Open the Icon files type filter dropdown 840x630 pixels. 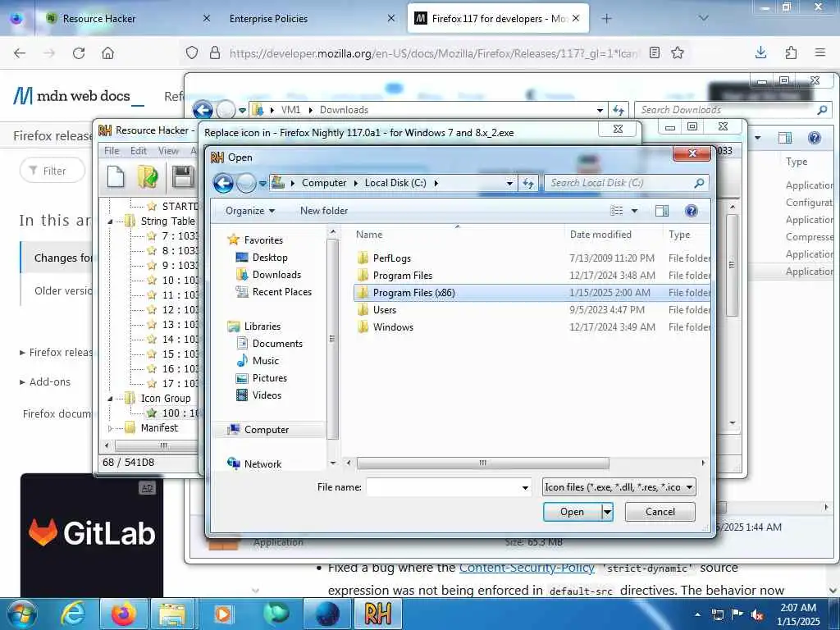click(619, 487)
